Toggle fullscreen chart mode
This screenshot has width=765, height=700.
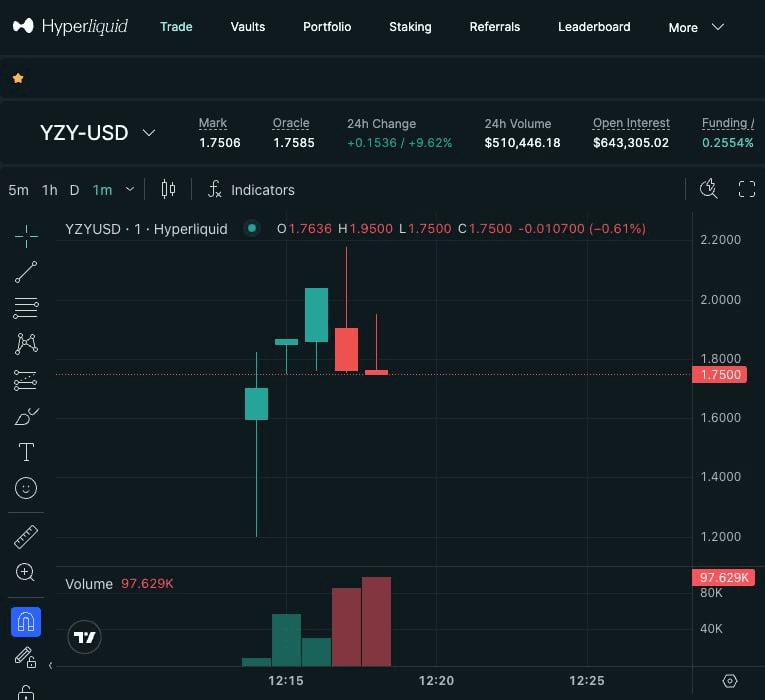746,189
